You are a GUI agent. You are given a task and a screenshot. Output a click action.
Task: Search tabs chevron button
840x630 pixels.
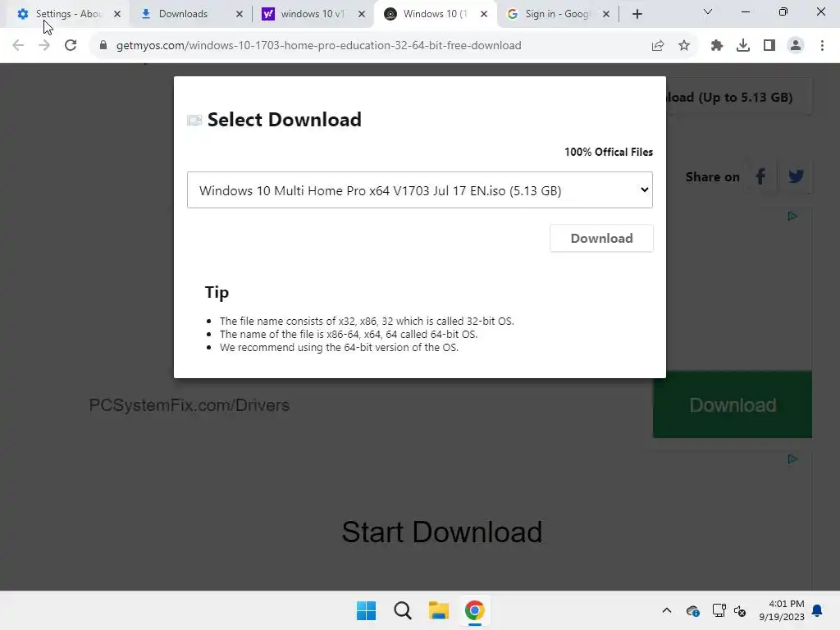tap(708, 11)
